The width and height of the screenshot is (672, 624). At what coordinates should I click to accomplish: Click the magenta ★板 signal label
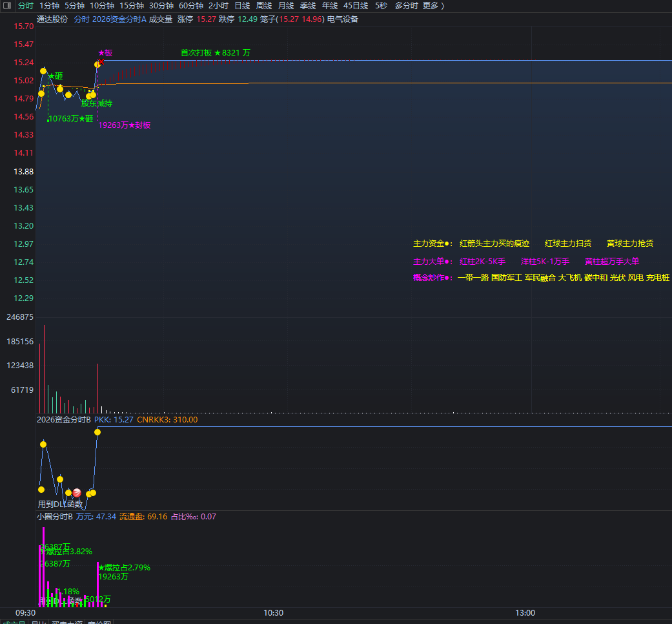(105, 53)
